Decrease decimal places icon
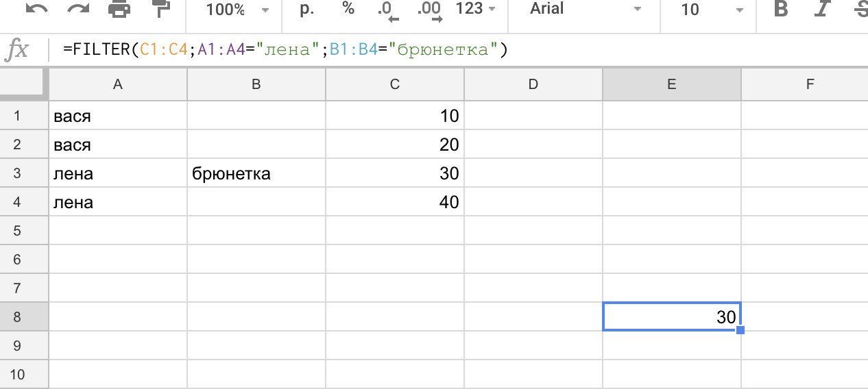 [387, 10]
